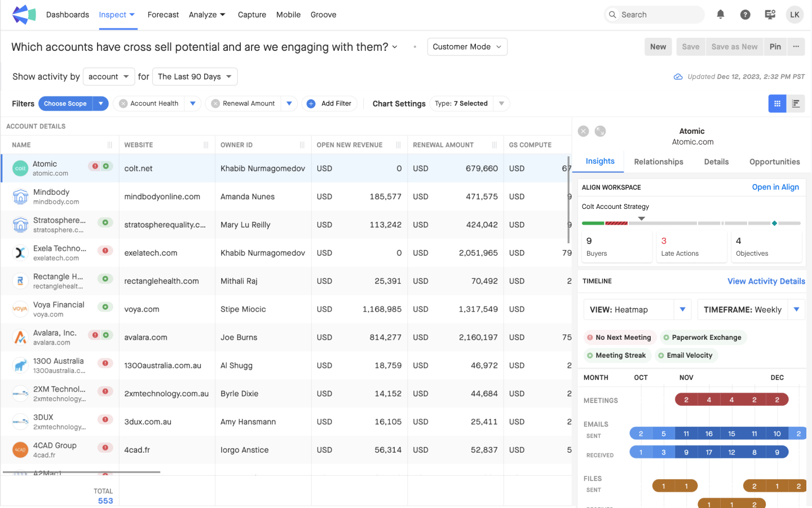The image size is (812, 508).
Task: Click the cloud sync icon near Updated
Action: click(x=678, y=77)
